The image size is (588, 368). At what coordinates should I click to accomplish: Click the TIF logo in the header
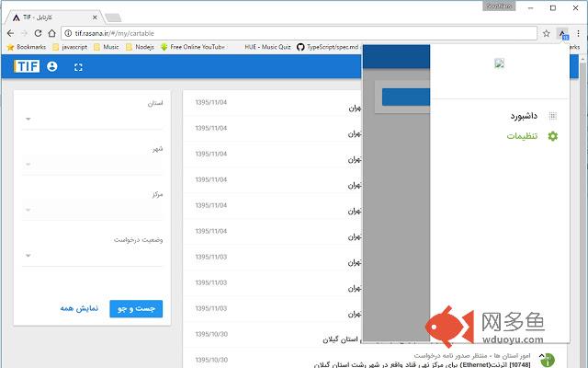click(x=27, y=66)
